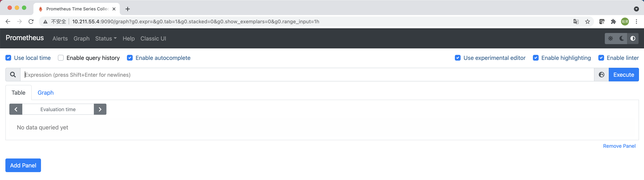The image size is (644, 180).
Task: Switch to the dark theme moon icon
Action: pyautogui.click(x=622, y=38)
